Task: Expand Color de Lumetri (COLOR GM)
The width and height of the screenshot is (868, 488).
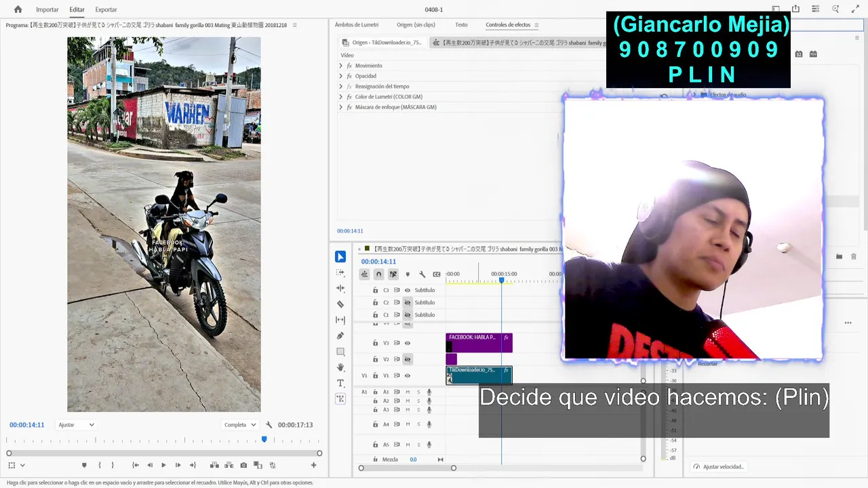Action: (340, 97)
